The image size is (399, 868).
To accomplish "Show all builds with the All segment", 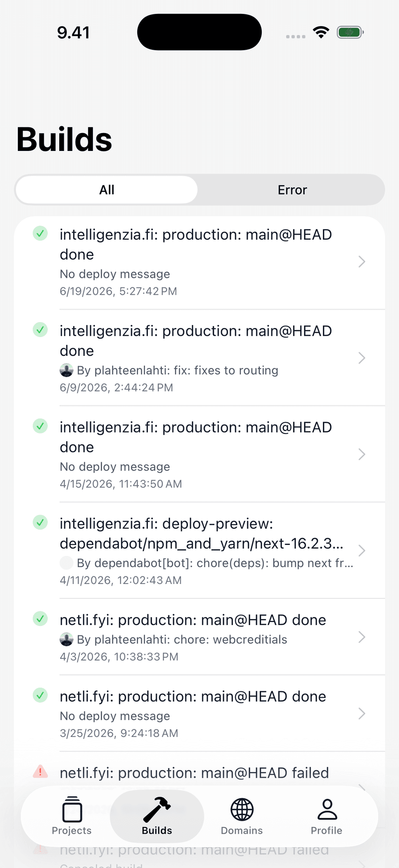I will 107,190.
